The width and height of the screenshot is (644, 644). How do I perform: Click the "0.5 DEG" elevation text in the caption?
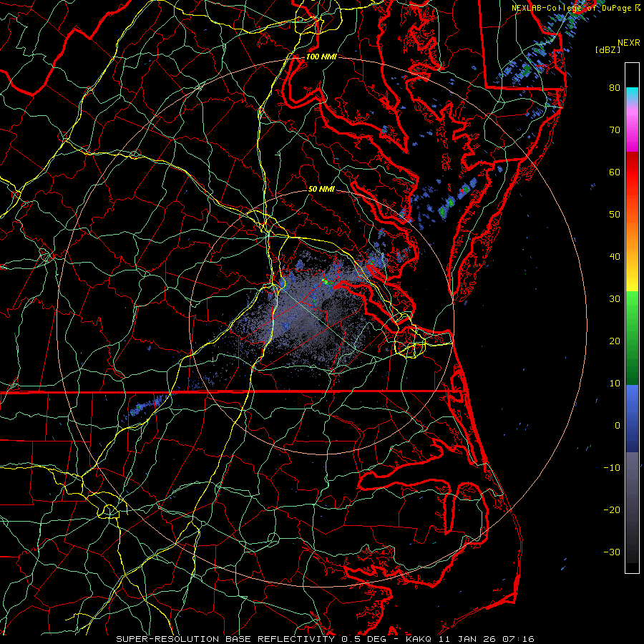pos(364,639)
